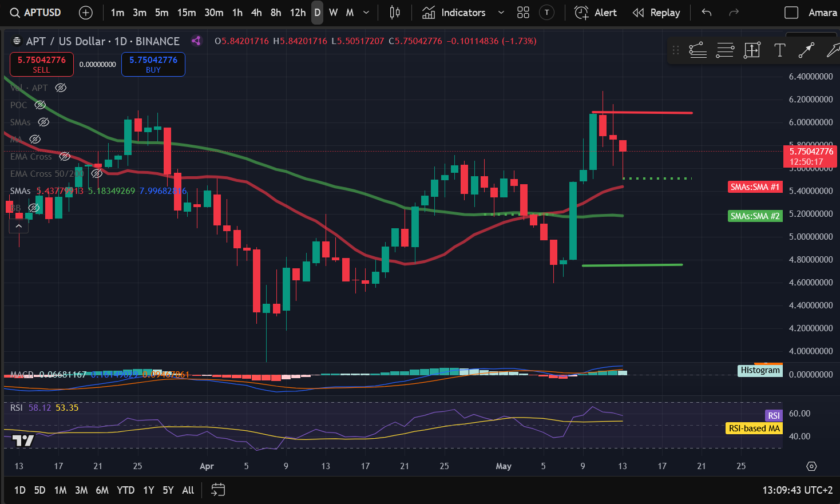Grab the drawing toolbar drag handle
This screenshot has width=840, height=504.
(676, 50)
